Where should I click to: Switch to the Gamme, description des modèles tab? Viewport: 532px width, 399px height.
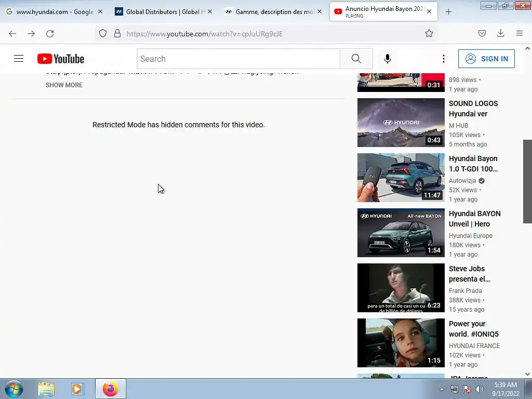coord(274,12)
